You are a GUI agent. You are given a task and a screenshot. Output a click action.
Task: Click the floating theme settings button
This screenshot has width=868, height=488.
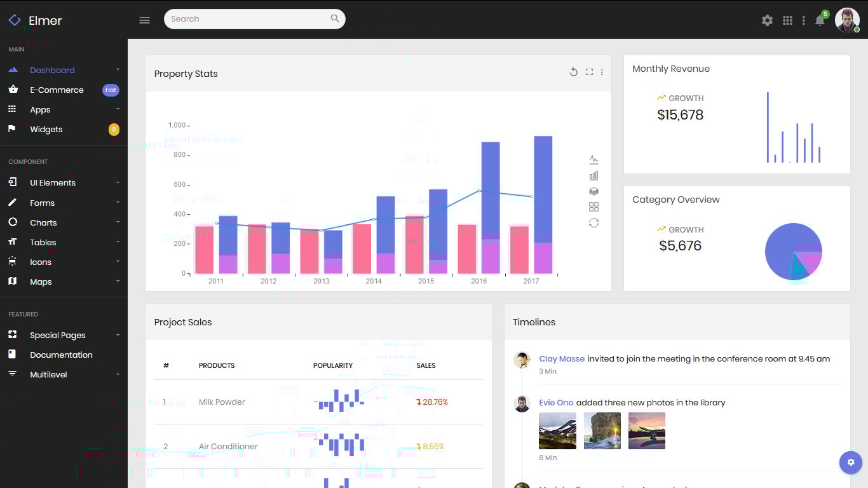(851, 463)
